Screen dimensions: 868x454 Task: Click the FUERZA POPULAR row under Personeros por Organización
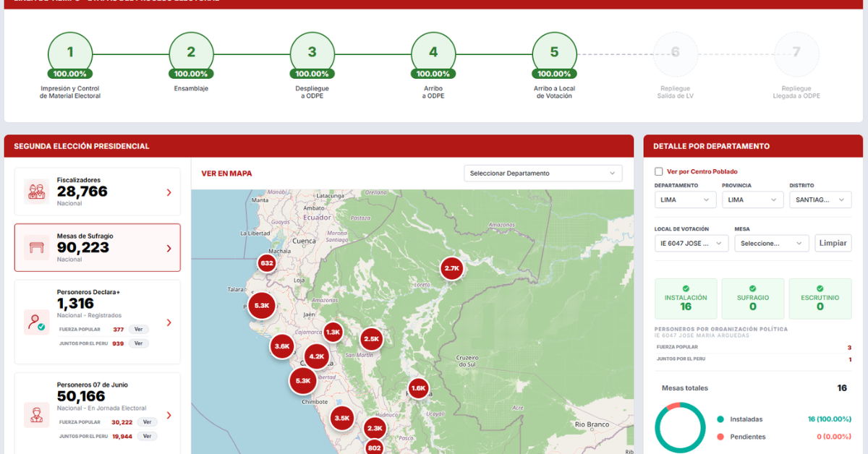pos(753,348)
